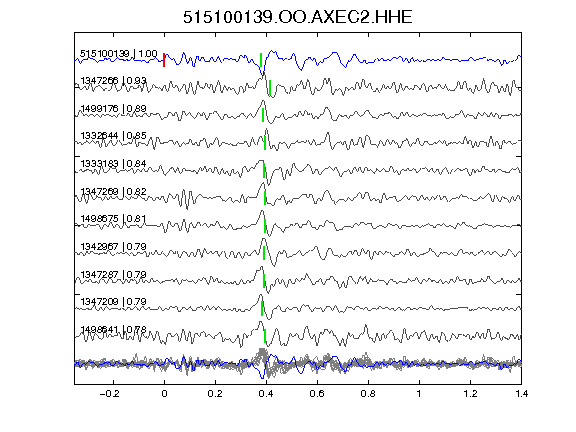Click green pick marker on trace 1333183

pos(264,170)
